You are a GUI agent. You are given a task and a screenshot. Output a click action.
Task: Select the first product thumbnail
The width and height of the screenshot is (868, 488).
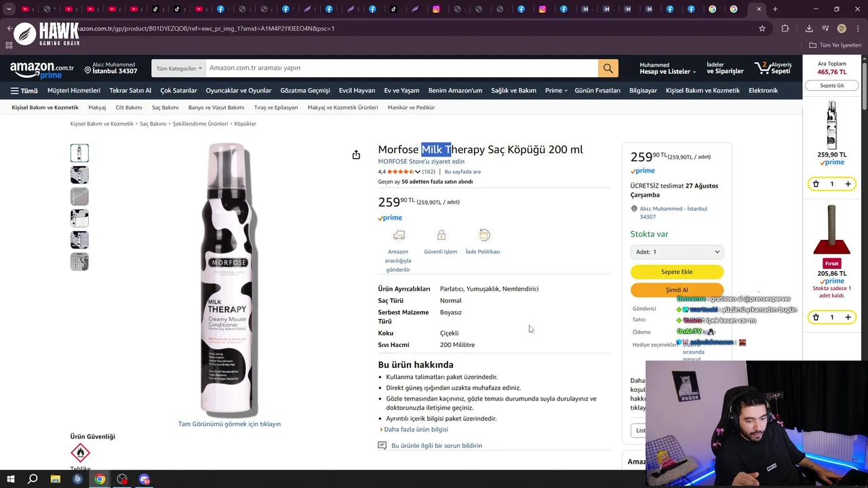(x=79, y=153)
